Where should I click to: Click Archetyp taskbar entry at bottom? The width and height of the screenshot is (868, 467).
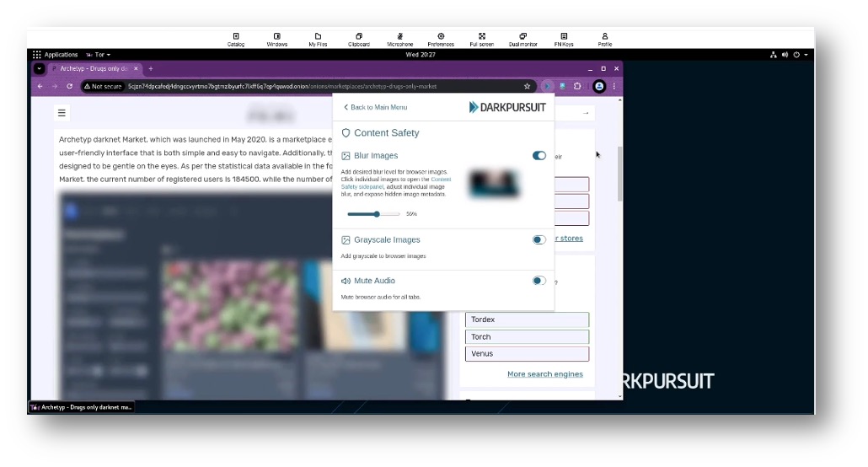click(x=82, y=407)
